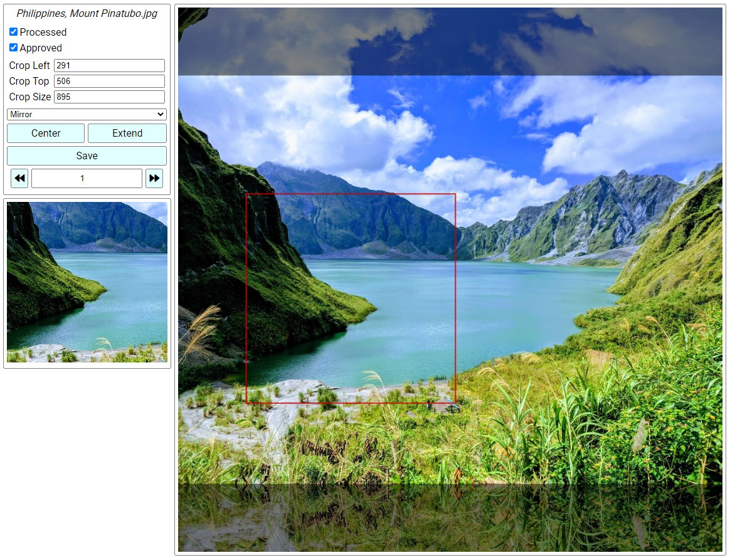The image size is (730, 560).
Task: Advance to next image with fast-forward arrows
Action: (154, 178)
